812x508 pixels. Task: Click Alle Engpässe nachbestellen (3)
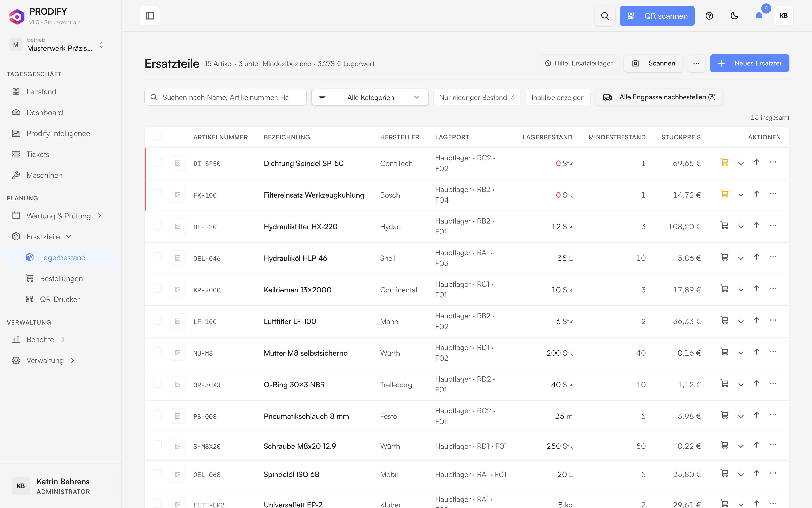pyautogui.click(x=659, y=97)
